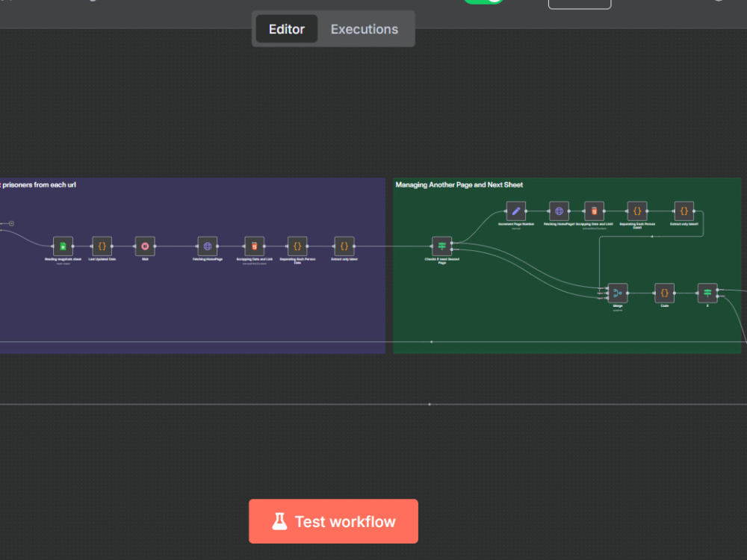Select the Reading mugshots sheet node
Image resolution: width=747 pixels, height=560 pixels.
(x=63, y=246)
